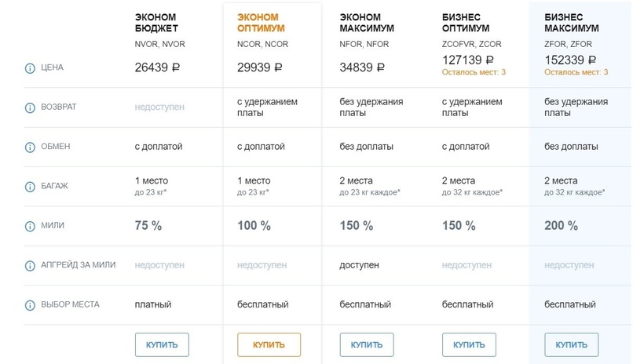Purchase the Бизнес Максимум fare

click(571, 344)
